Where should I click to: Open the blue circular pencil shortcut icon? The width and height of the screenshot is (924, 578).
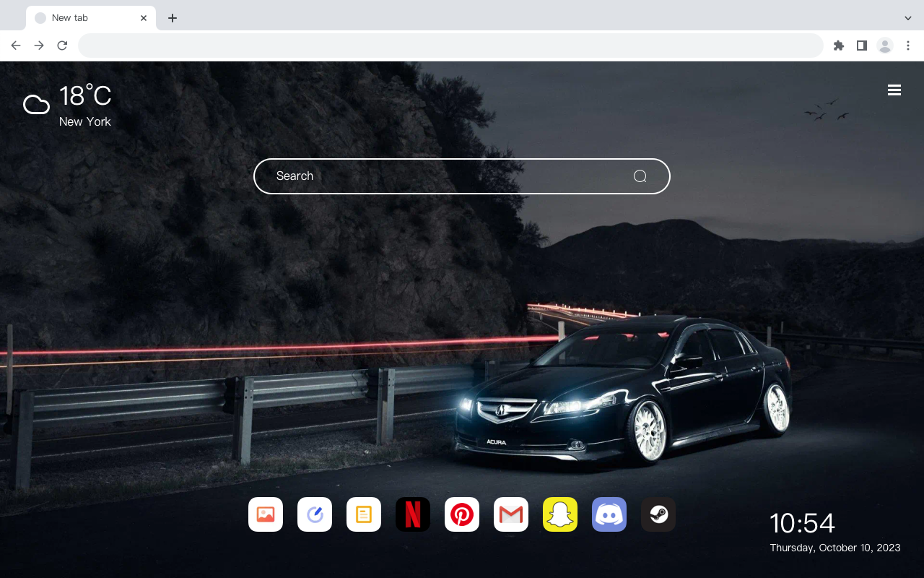[315, 514]
